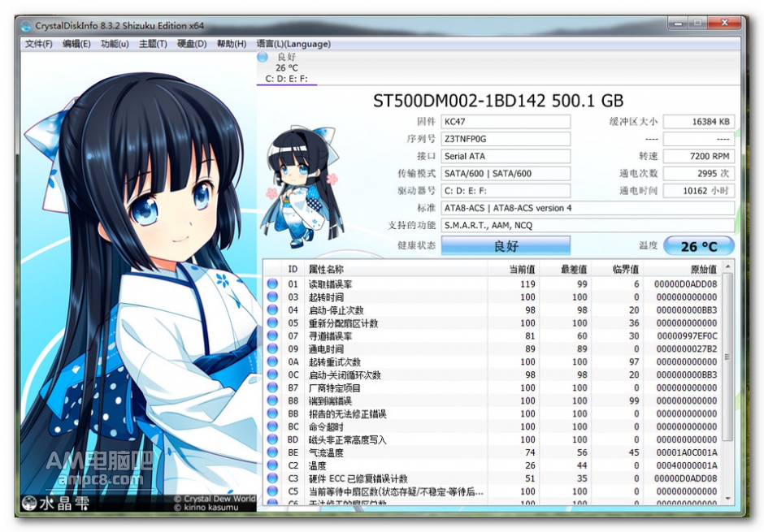Viewport: 764px width, 532px height.
Task: Click the interface field Serial ATA
Action: click(506, 156)
